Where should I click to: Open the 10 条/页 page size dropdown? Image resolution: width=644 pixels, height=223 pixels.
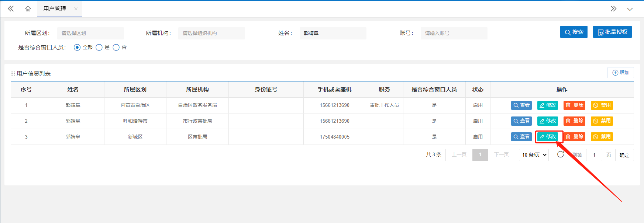(x=534, y=155)
